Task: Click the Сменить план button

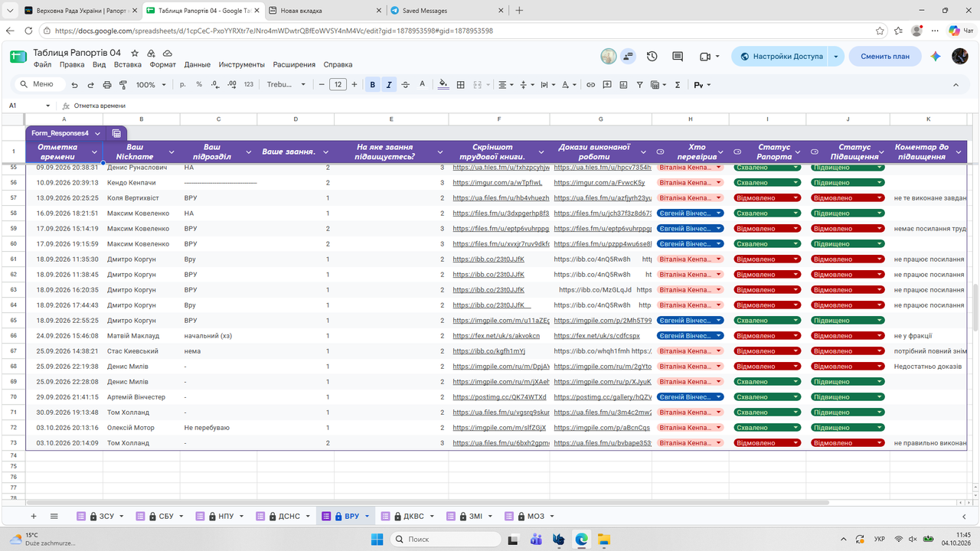Action: pos(885,57)
